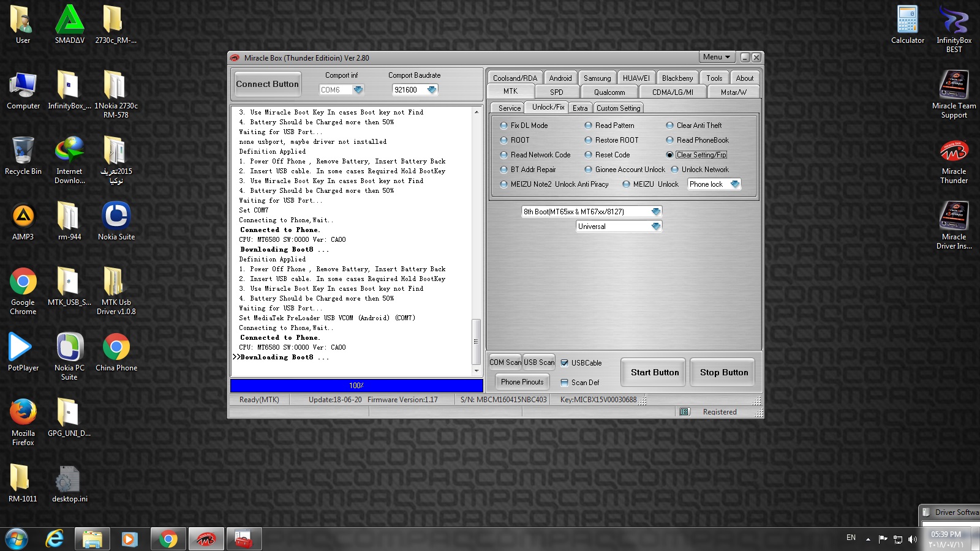This screenshot has width=980, height=551.
Task: Open the COM6 comport dropdown
Action: click(x=358, y=90)
